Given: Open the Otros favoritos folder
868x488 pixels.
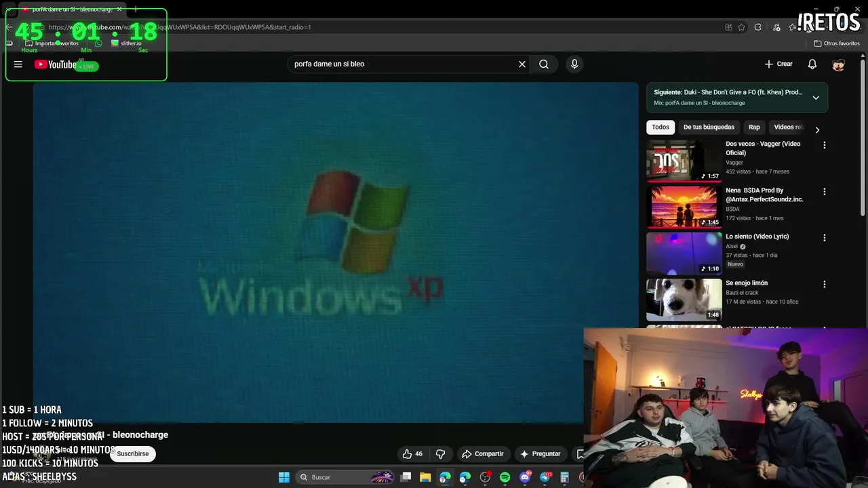Looking at the screenshot, I should point(837,43).
